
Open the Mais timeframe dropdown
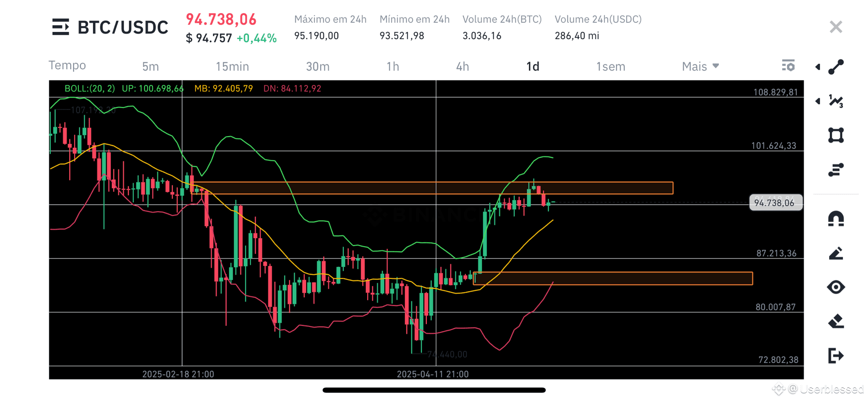(x=700, y=66)
